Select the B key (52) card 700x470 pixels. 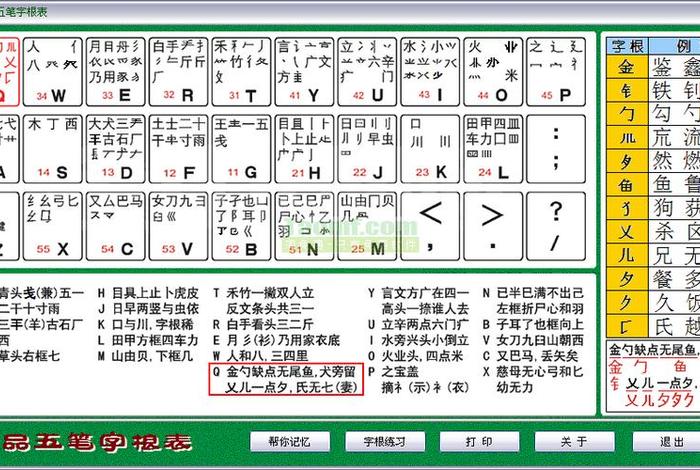(x=242, y=226)
